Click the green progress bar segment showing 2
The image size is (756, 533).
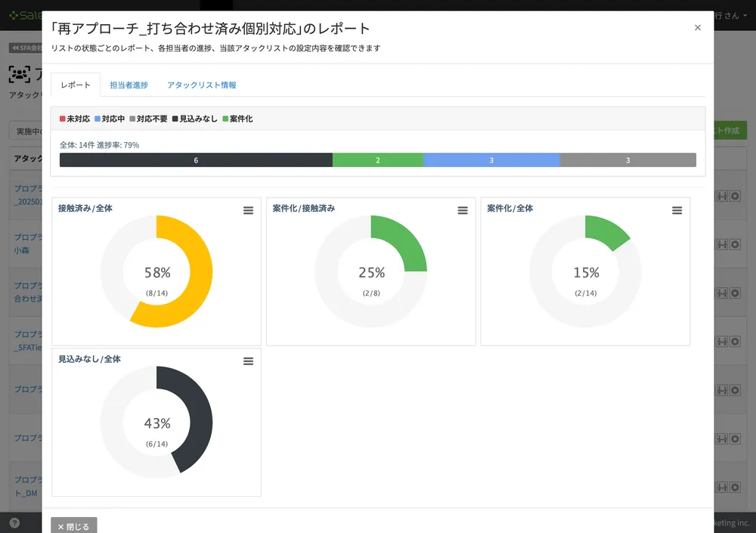pyautogui.click(x=378, y=160)
